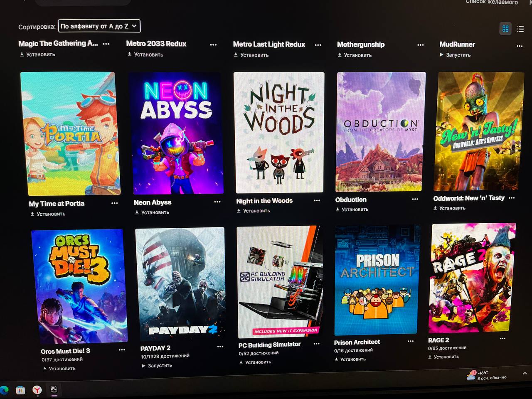Open the Neon Abyss cover art
Image resolution: width=532 pixels, height=399 pixels.
pos(176,133)
